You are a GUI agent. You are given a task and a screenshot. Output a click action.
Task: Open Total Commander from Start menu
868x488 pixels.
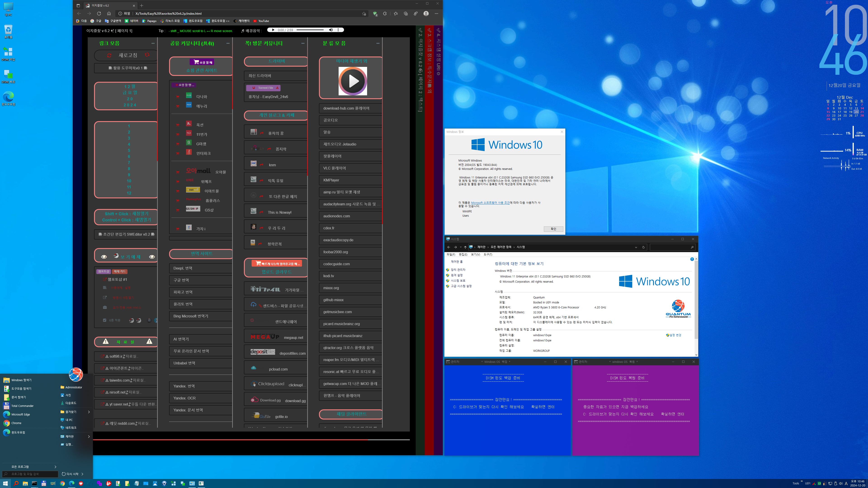[x=22, y=406]
